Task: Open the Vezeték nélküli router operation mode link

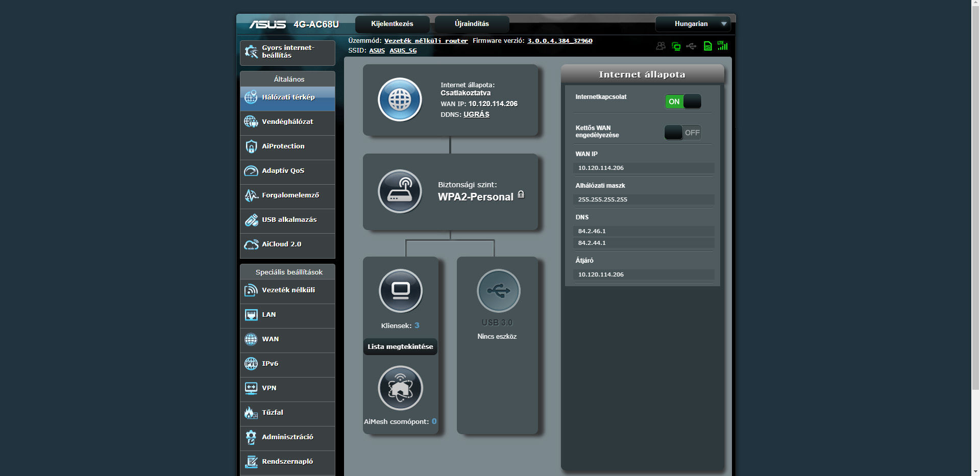Action: (x=426, y=41)
